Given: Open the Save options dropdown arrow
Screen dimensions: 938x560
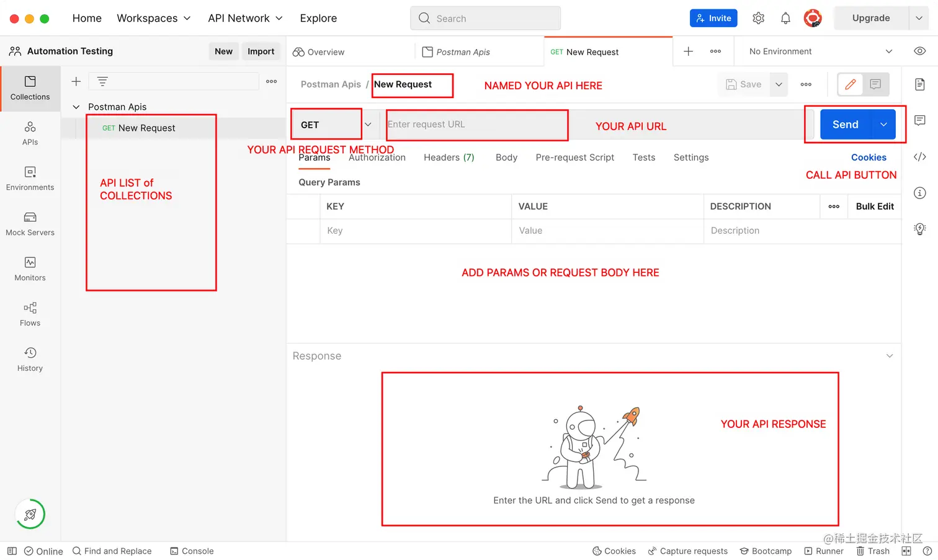Looking at the screenshot, I should click(779, 84).
